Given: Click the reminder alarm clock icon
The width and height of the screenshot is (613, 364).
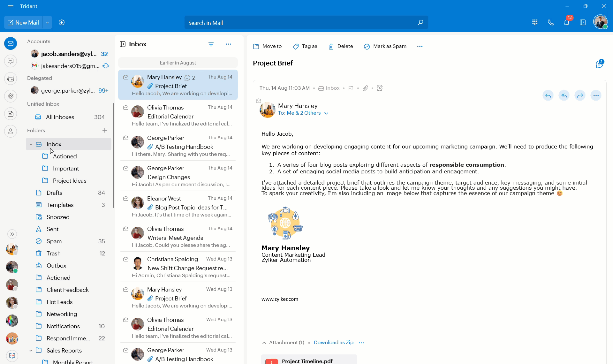Looking at the screenshot, I should tap(380, 88).
